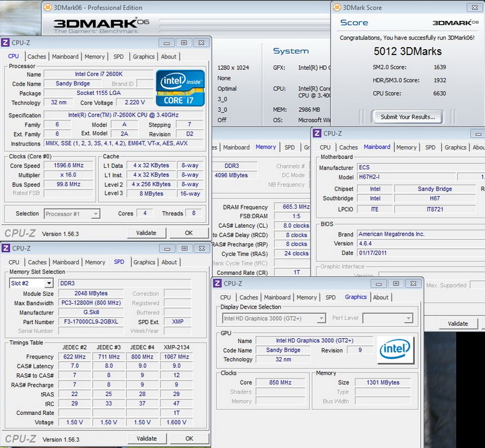Click the 3DMark06 Gamers' Benchmark logo banner
The height and width of the screenshot is (448, 485).
click(101, 26)
